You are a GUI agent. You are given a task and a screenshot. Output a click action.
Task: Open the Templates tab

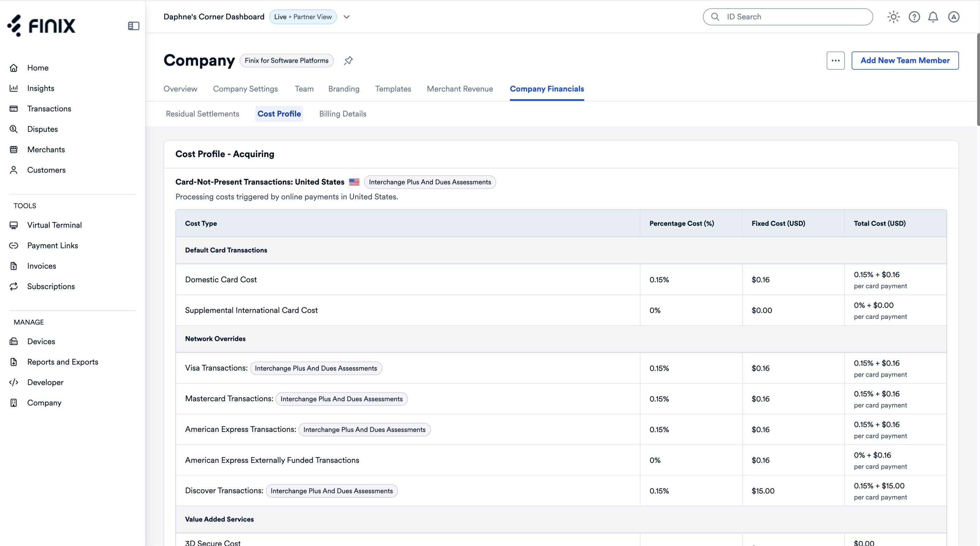(x=393, y=89)
